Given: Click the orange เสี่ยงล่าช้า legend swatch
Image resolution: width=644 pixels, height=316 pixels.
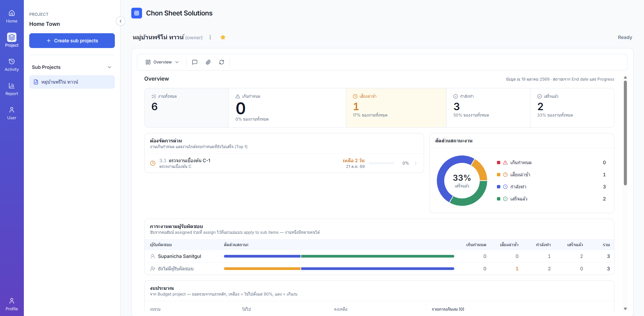Looking at the screenshot, I should 499,175.
